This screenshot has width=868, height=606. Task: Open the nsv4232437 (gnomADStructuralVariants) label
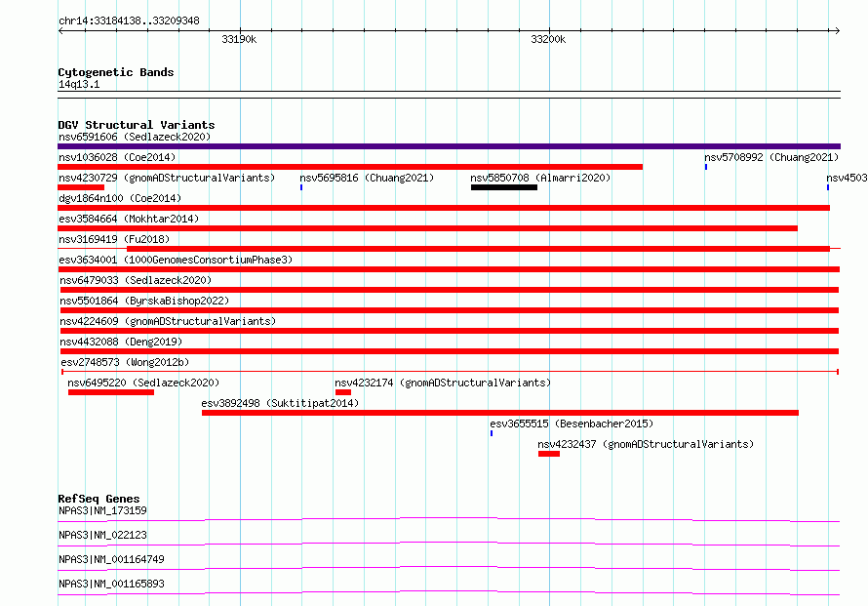point(646,444)
